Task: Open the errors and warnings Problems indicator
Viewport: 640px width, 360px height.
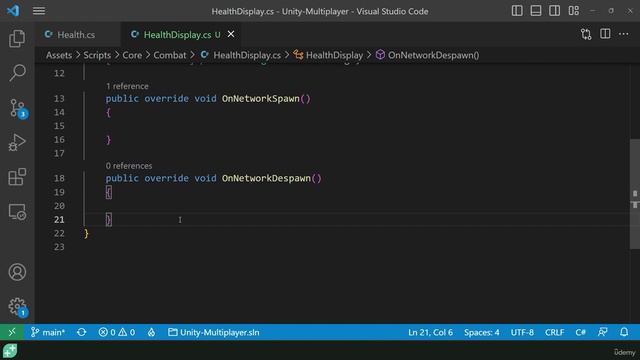Action: [117, 332]
